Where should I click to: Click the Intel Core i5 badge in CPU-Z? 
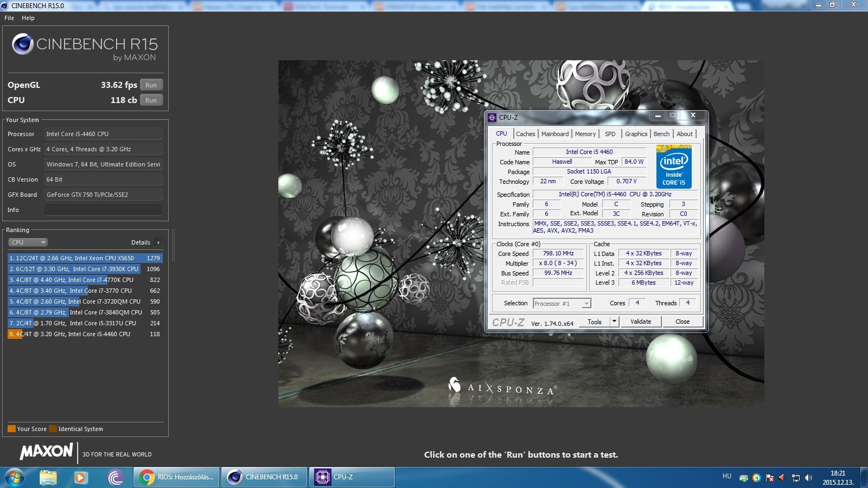674,166
